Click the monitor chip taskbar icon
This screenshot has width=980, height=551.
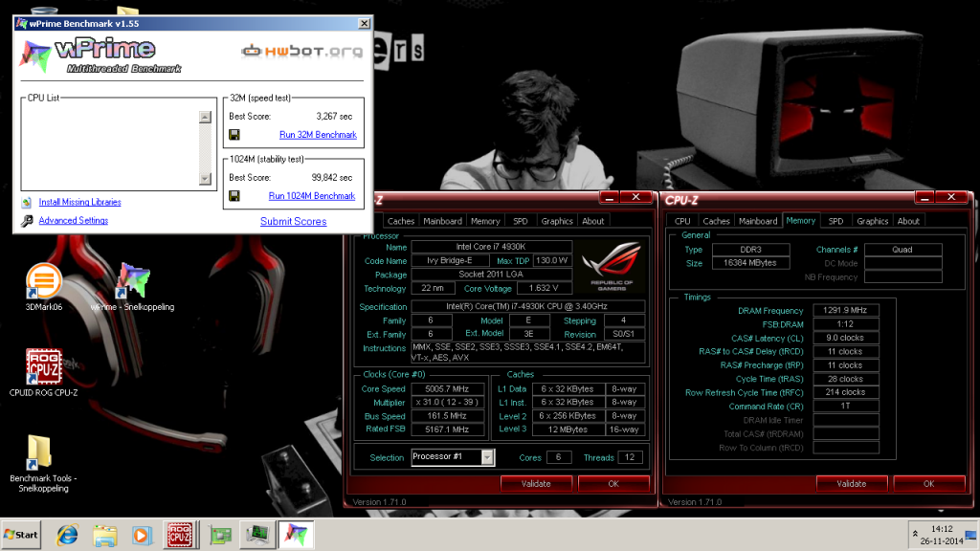click(256, 535)
